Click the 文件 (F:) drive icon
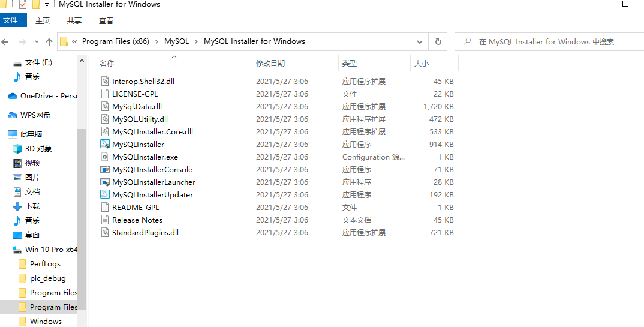 point(17,63)
